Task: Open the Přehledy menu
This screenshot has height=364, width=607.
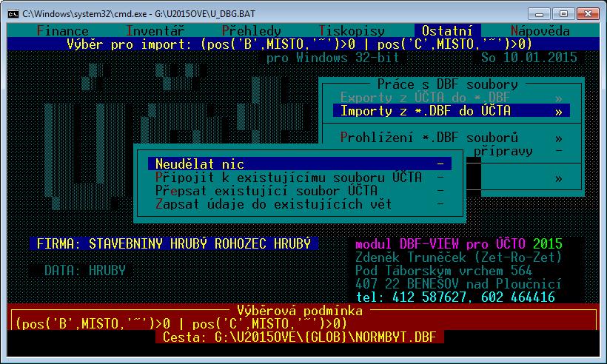Action: (x=251, y=30)
